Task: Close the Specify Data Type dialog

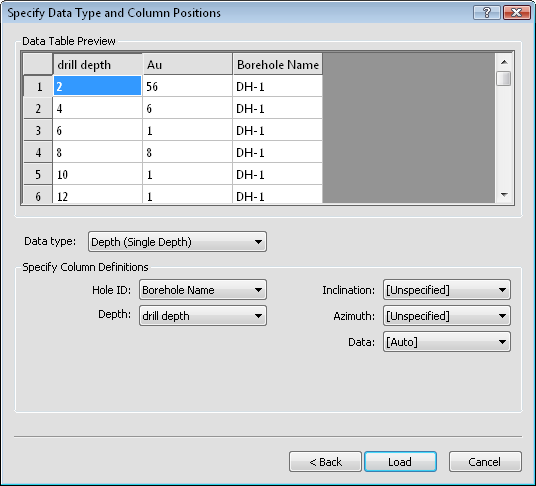Action: click(x=517, y=13)
